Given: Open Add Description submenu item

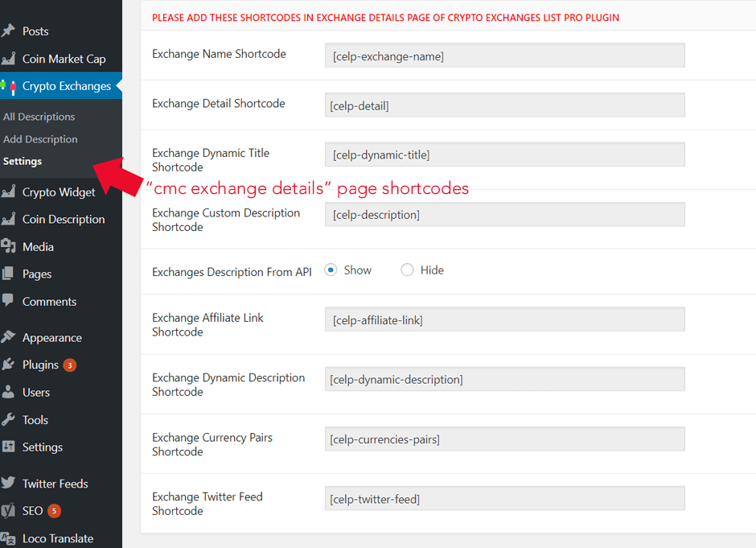Looking at the screenshot, I should [40, 139].
